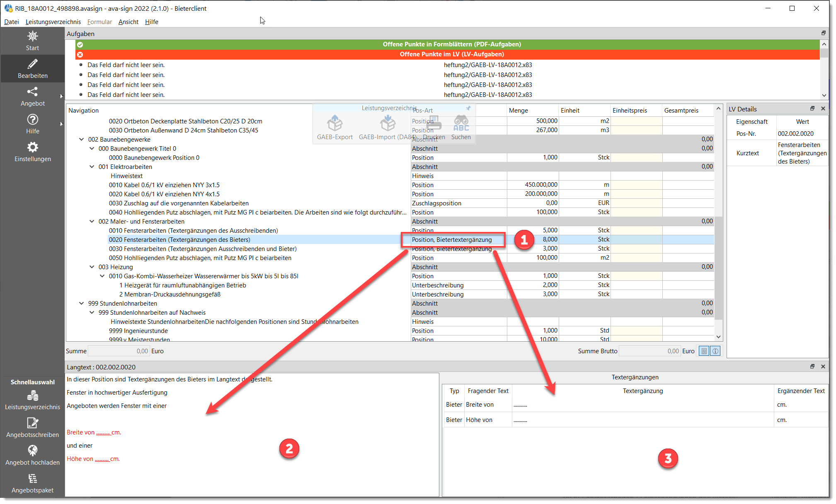Collapse the 003 Heizung node
Viewport: 836px width, 504px height.
point(92,267)
